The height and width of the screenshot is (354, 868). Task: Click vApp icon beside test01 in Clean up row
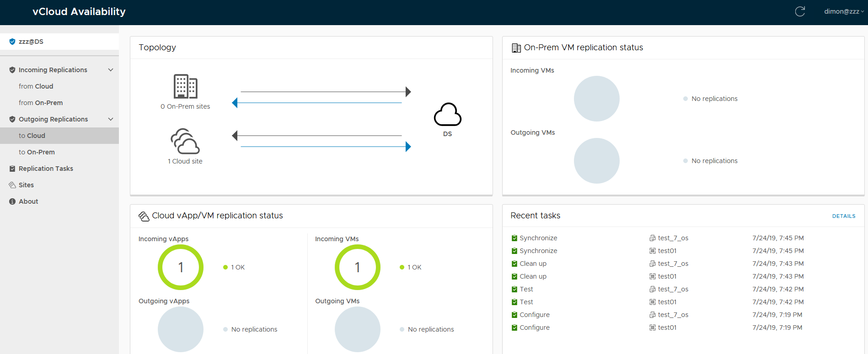(x=653, y=276)
